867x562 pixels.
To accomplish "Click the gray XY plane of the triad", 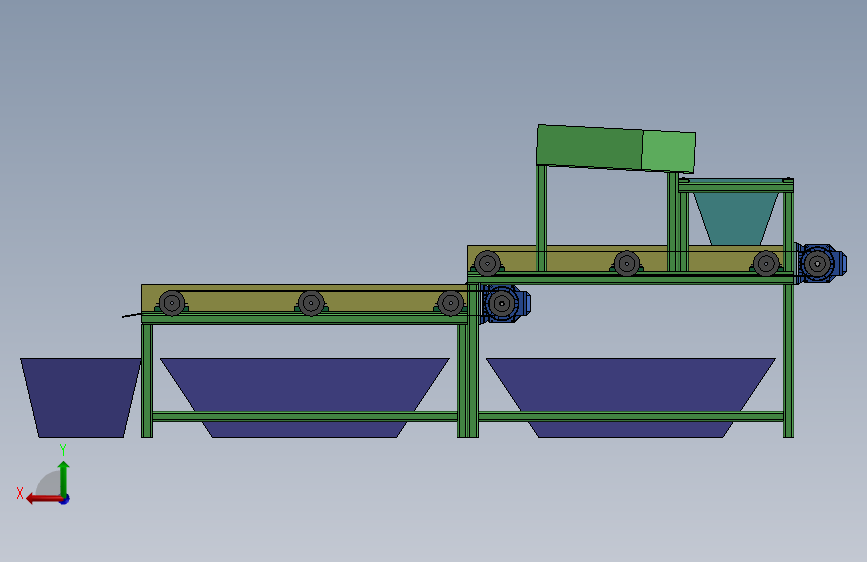I will tap(50, 485).
